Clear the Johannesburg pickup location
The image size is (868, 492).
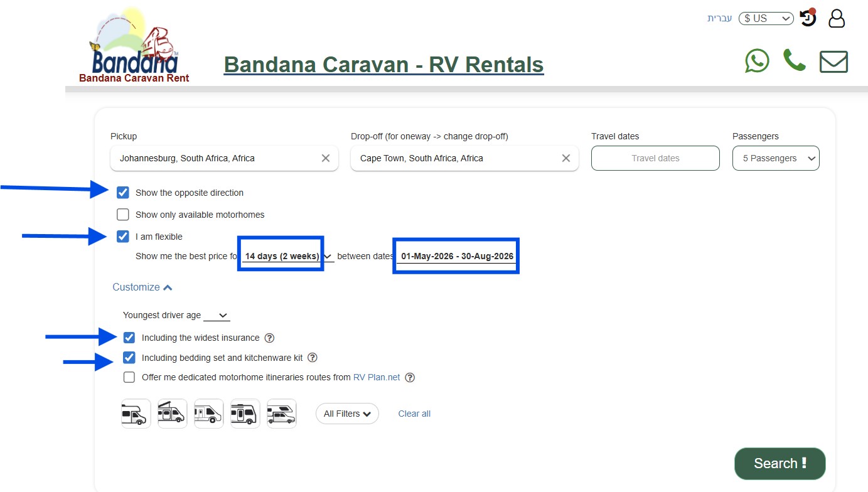click(325, 158)
